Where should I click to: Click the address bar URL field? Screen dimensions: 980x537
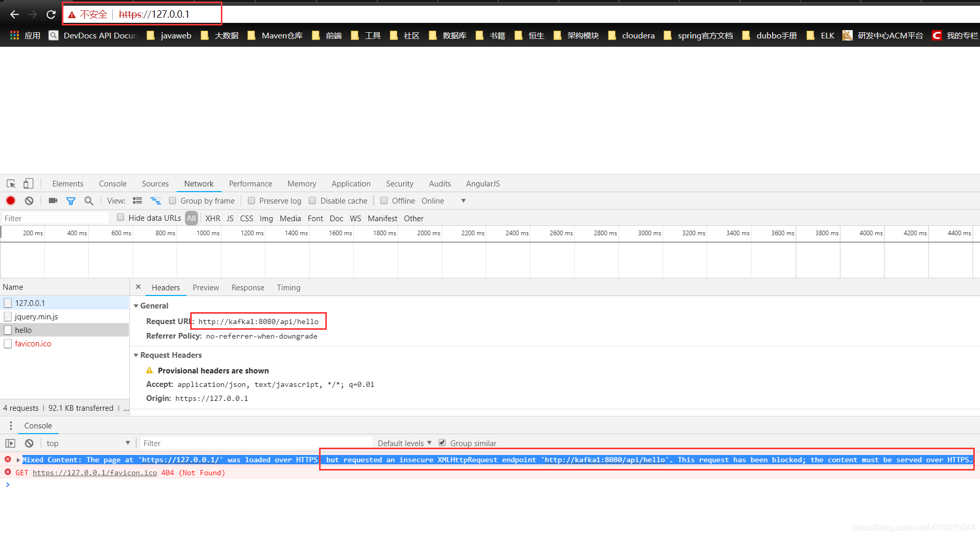(154, 15)
